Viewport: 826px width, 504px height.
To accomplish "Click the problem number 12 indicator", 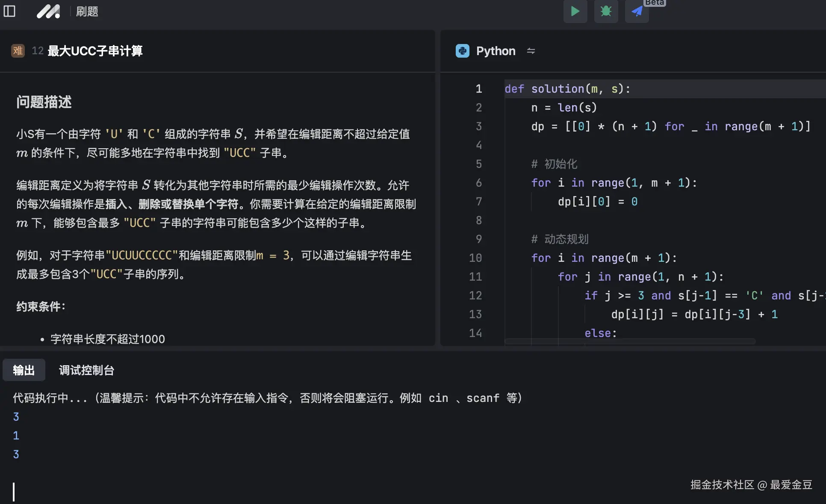I will [x=37, y=51].
